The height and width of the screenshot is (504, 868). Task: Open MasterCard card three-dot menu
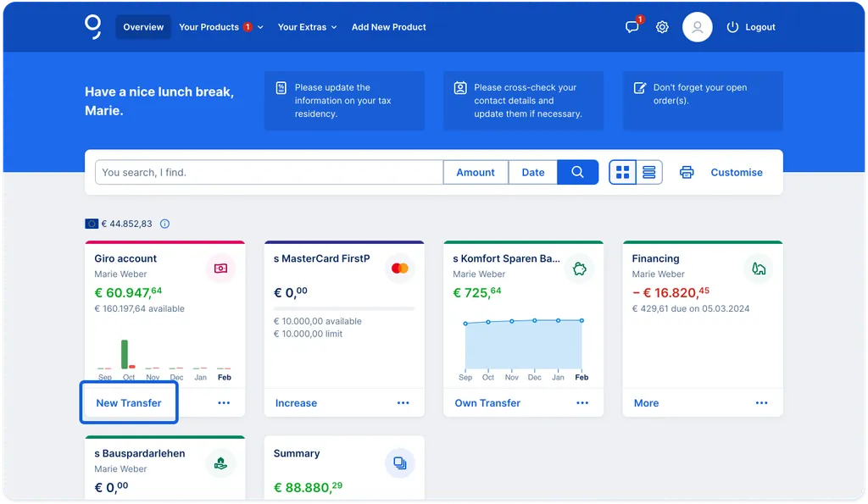pos(403,402)
